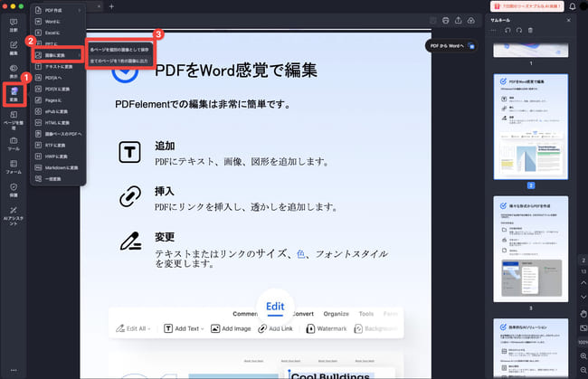Screen dimensions: 588x379
Task: Click the PDF から Wordへ floating button
Action: pyautogui.click(x=451, y=46)
